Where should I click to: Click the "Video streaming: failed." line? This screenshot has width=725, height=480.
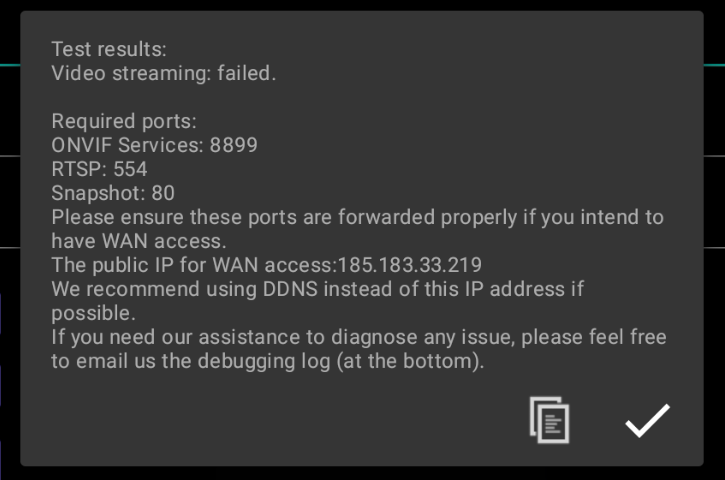click(163, 73)
